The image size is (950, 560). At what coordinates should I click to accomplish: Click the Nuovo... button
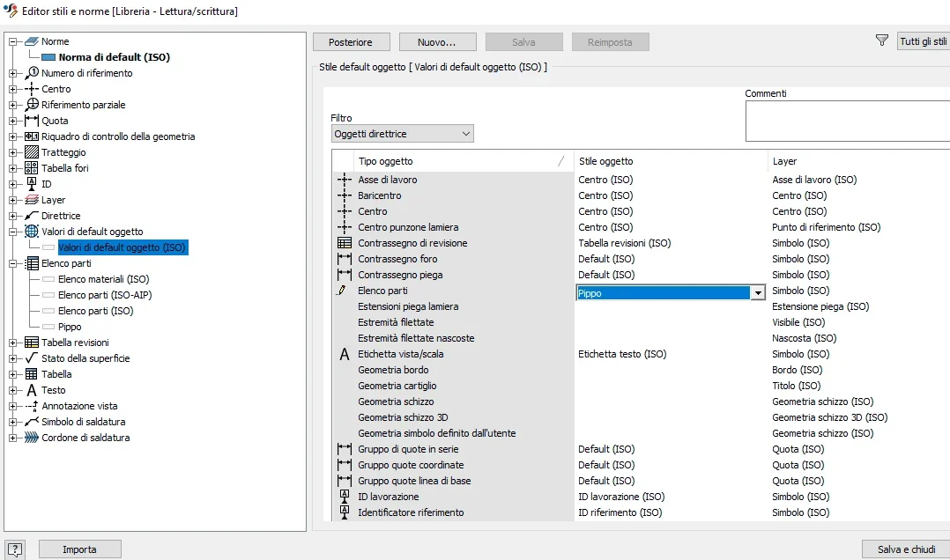click(x=437, y=41)
